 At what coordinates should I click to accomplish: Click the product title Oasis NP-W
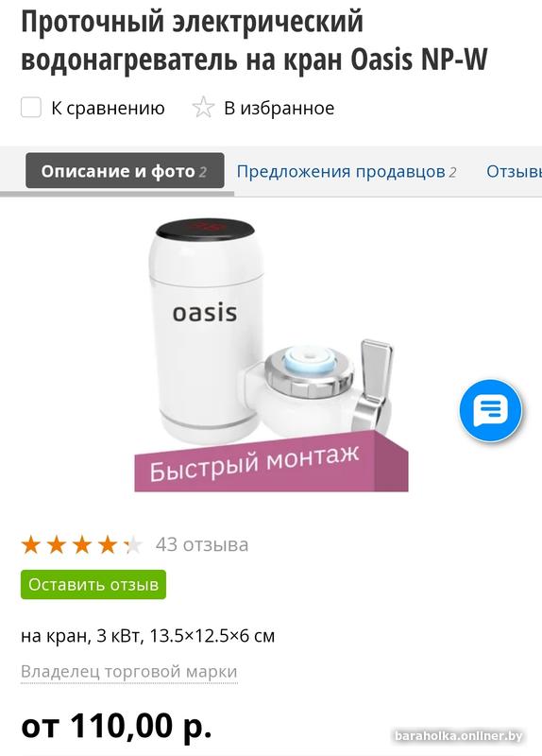click(x=254, y=40)
